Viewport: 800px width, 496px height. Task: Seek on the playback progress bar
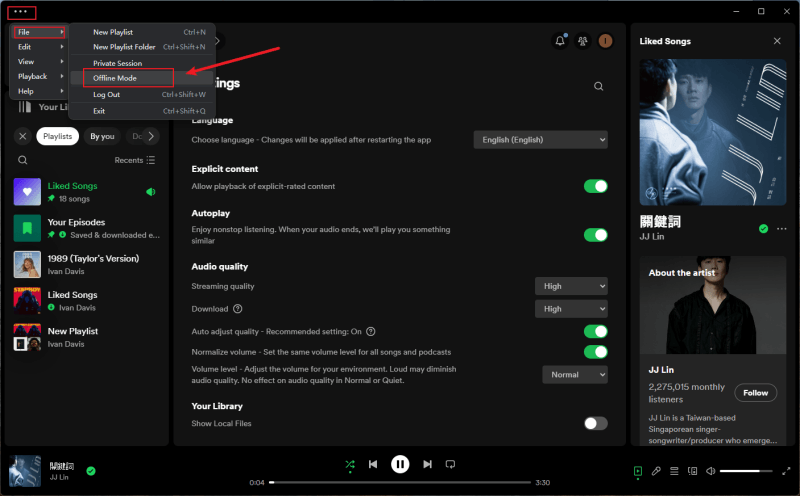click(401, 482)
